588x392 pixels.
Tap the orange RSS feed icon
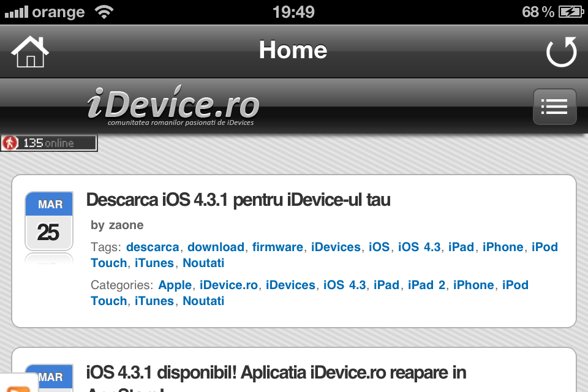(17, 388)
